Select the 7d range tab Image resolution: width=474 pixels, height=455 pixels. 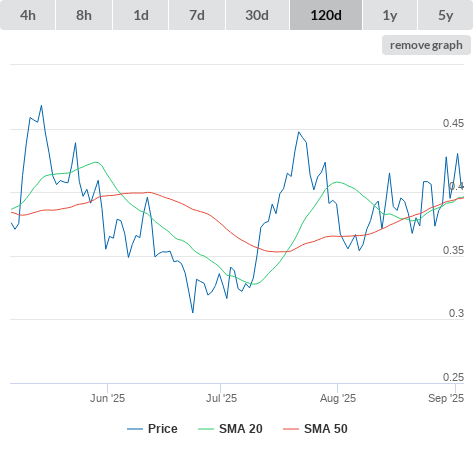pyautogui.click(x=197, y=15)
